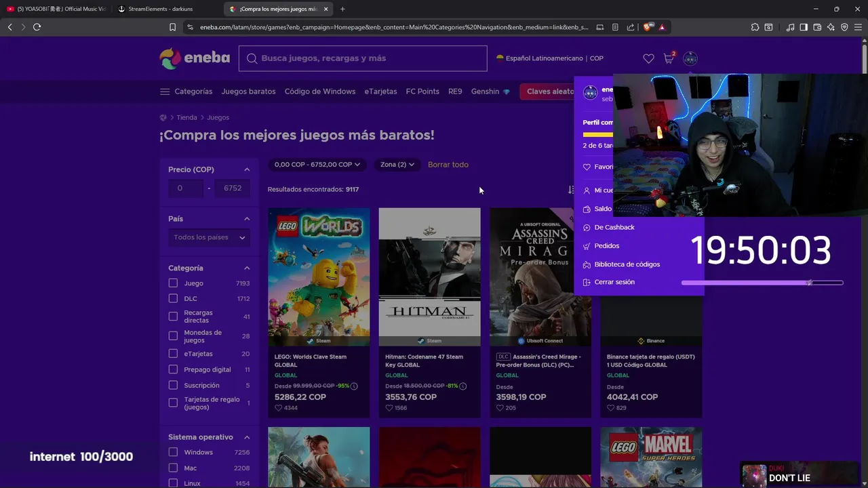Image resolution: width=868 pixels, height=488 pixels.
Task: Open the shopping cart icon
Action: 669,58
